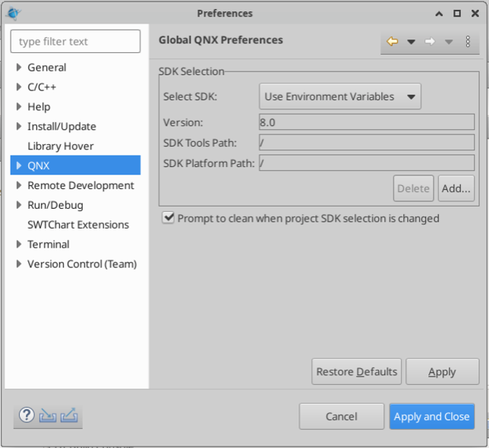This screenshot has height=448, width=489.
Task: Expand the General tree node
Action: click(19, 68)
